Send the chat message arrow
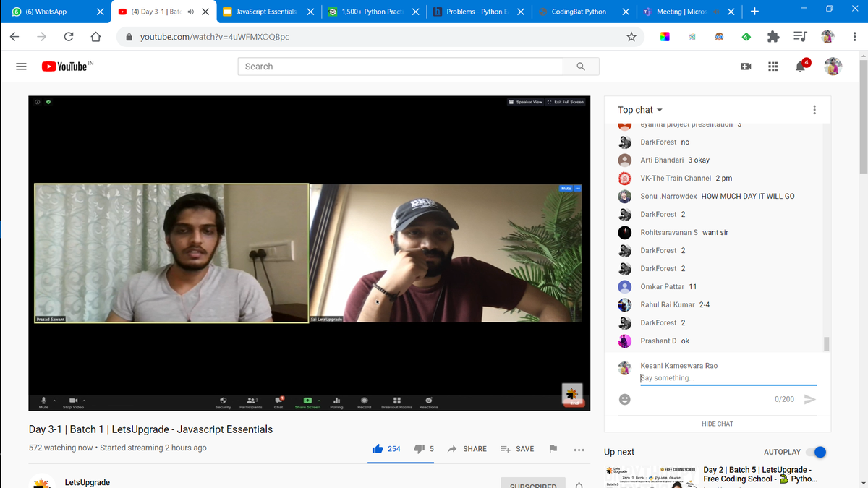Viewport: 868px width, 488px height. point(810,399)
